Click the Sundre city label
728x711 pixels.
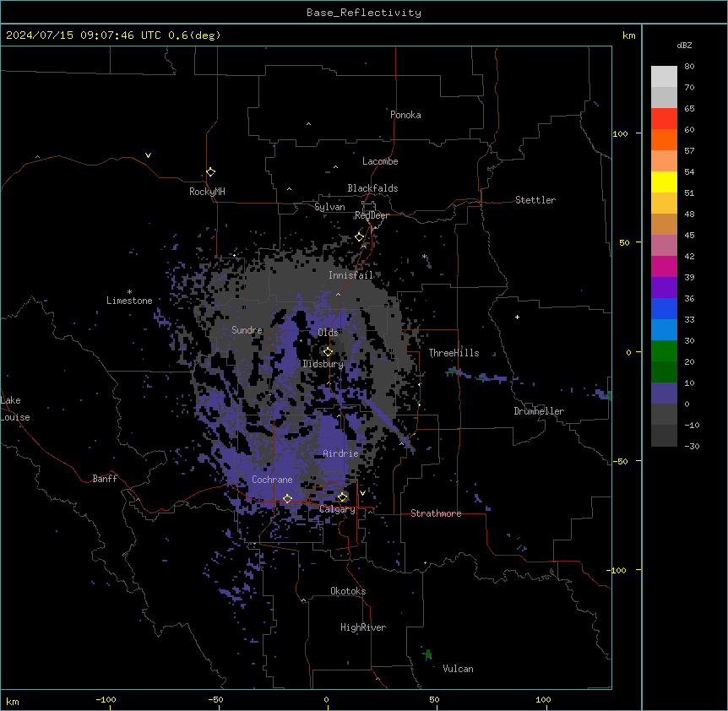(247, 330)
